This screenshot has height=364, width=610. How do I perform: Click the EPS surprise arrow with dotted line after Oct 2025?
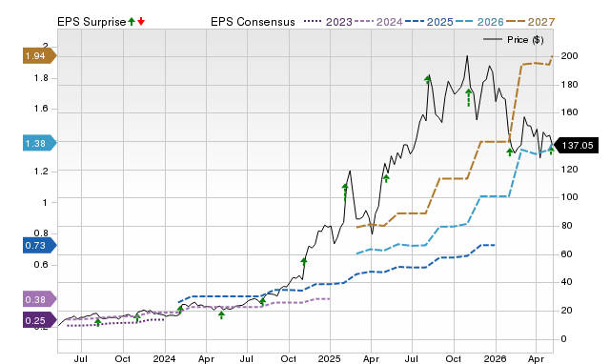pos(468,97)
